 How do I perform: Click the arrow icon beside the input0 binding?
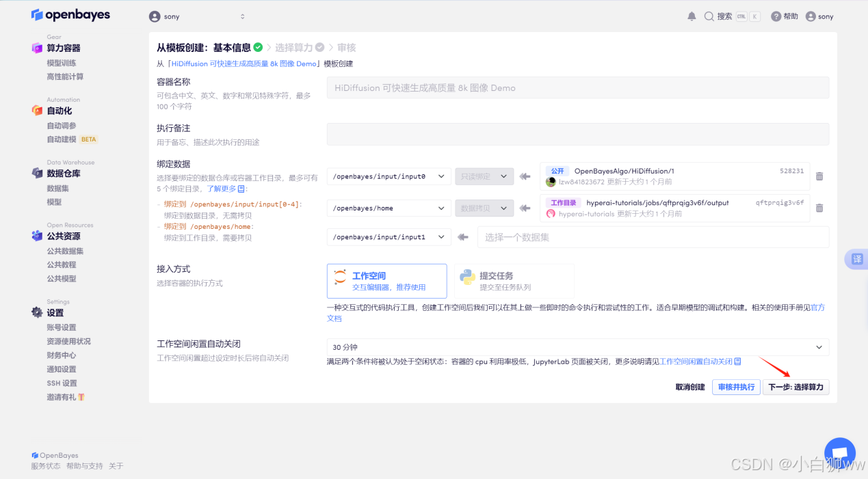pos(525,176)
